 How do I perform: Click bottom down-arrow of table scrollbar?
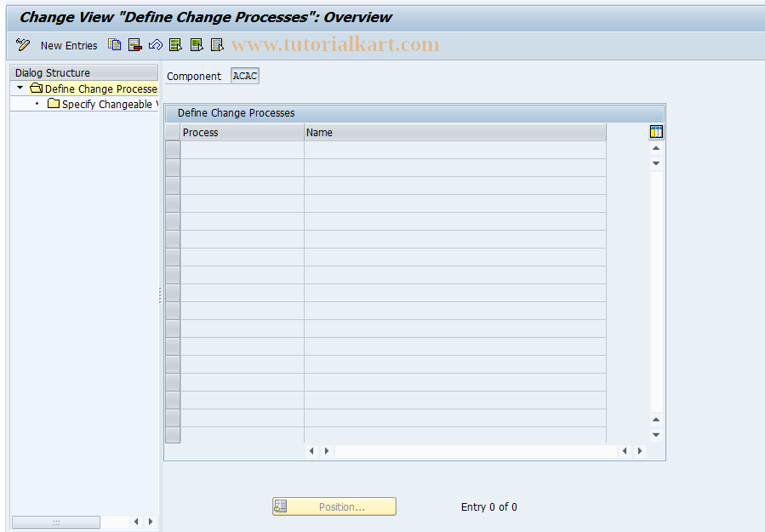click(x=656, y=434)
